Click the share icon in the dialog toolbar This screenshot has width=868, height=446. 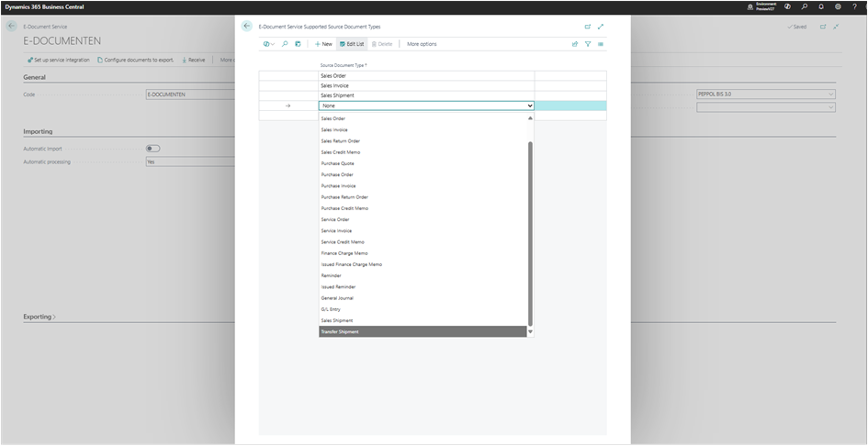575,44
